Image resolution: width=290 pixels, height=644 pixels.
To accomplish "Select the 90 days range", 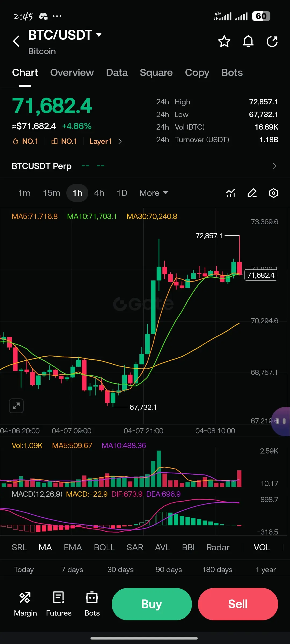I will click(x=169, y=569).
